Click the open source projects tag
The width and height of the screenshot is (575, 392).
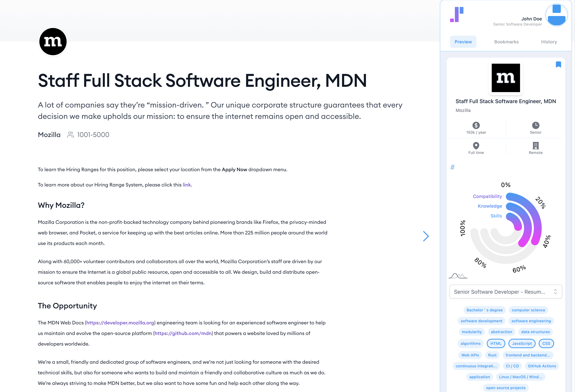click(506, 388)
